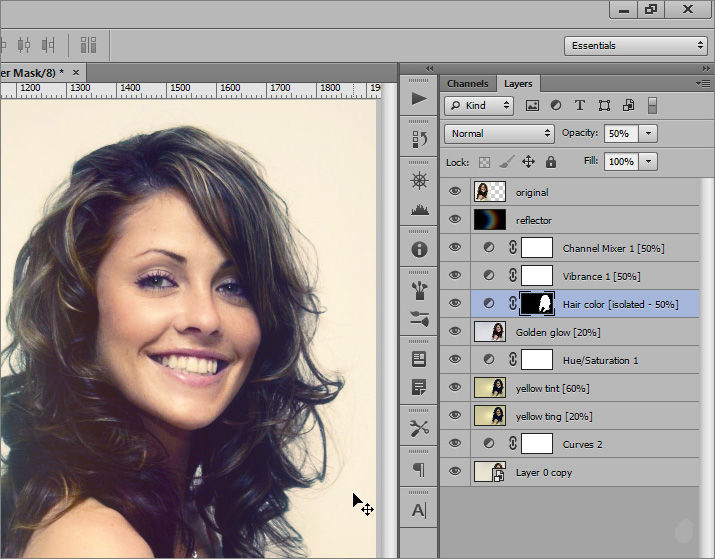The height and width of the screenshot is (559, 715).
Task: Hide the Curves 2 adjustment layer
Action: (456, 444)
